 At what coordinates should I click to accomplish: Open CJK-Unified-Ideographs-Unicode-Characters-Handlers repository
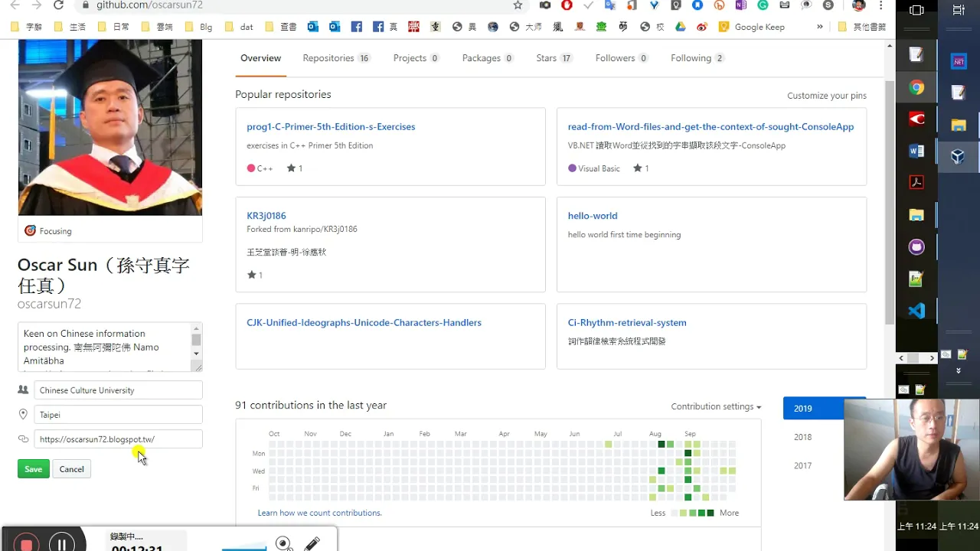click(364, 323)
